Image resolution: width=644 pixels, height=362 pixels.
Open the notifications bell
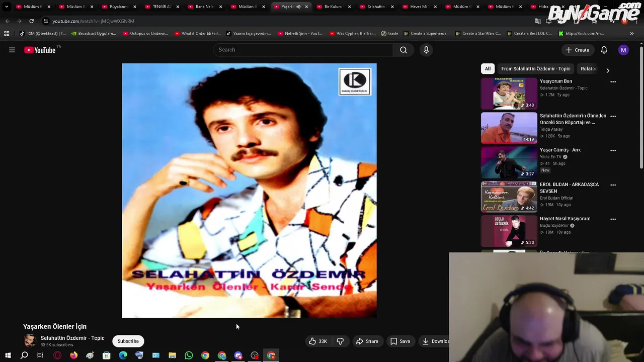point(604,50)
